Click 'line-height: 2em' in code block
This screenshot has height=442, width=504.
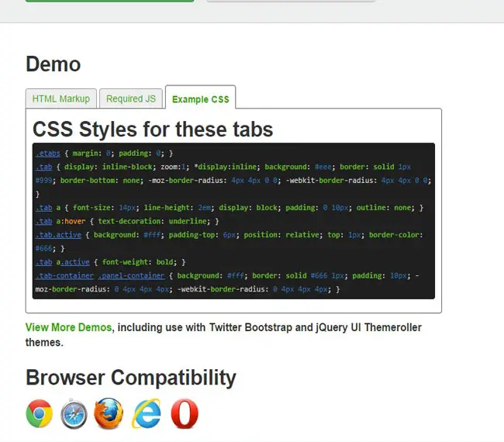tap(177, 208)
